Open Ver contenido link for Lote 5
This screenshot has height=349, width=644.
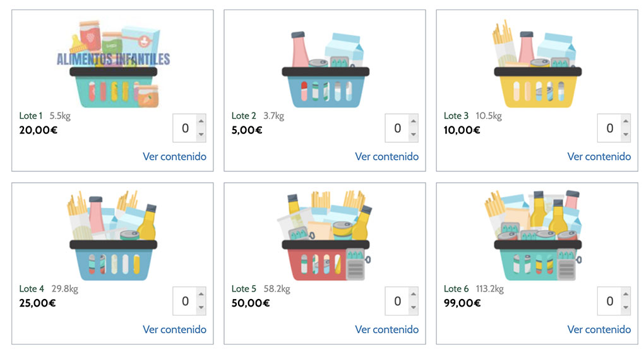coord(386,329)
